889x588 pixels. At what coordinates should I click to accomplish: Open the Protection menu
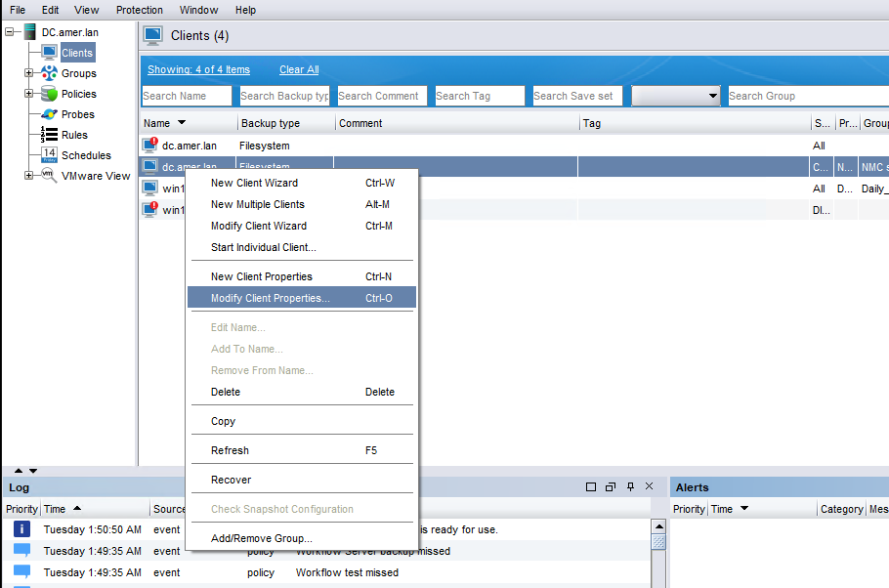point(139,10)
